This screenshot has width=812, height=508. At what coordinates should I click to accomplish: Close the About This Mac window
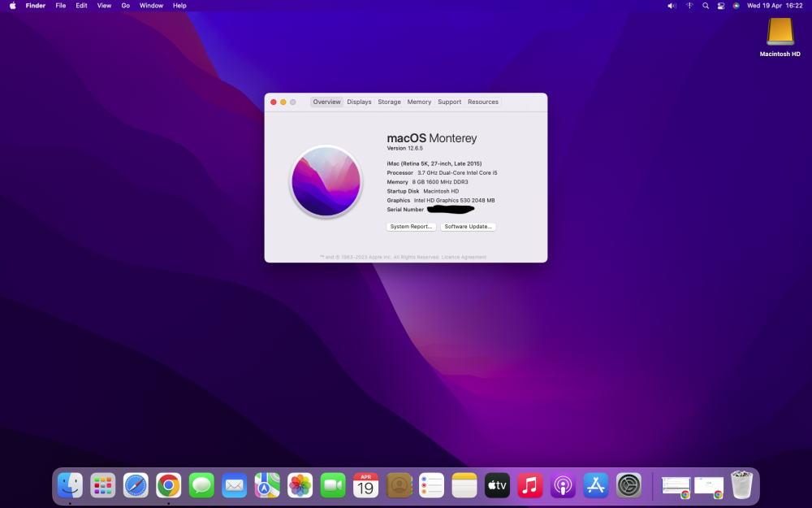pos(274,102)
